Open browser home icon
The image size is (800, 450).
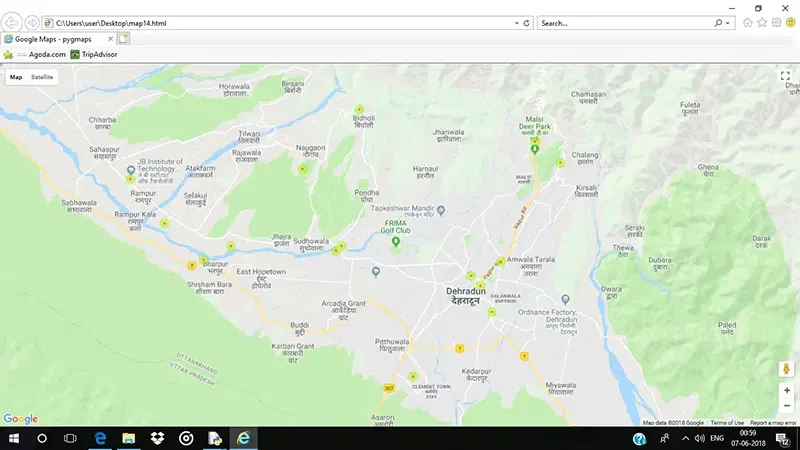[x=747, y=22]
